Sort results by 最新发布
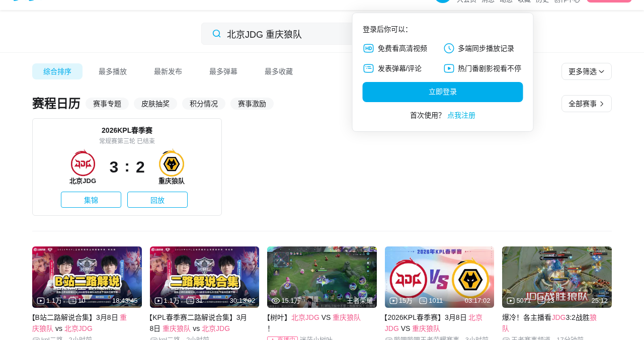 [168, 71]
